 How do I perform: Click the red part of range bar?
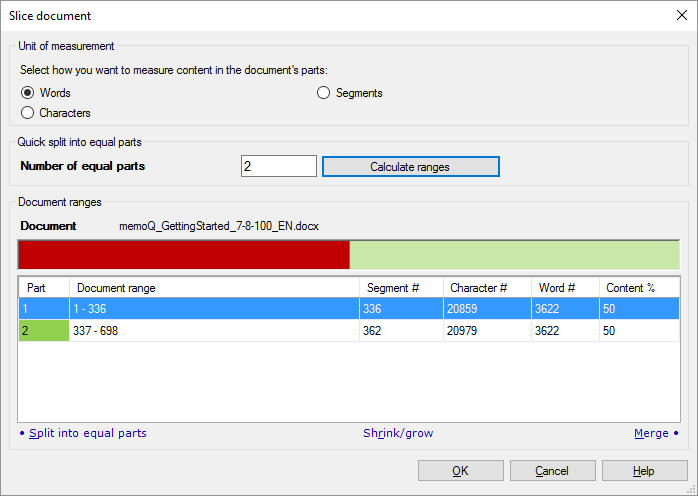[183, 255]
